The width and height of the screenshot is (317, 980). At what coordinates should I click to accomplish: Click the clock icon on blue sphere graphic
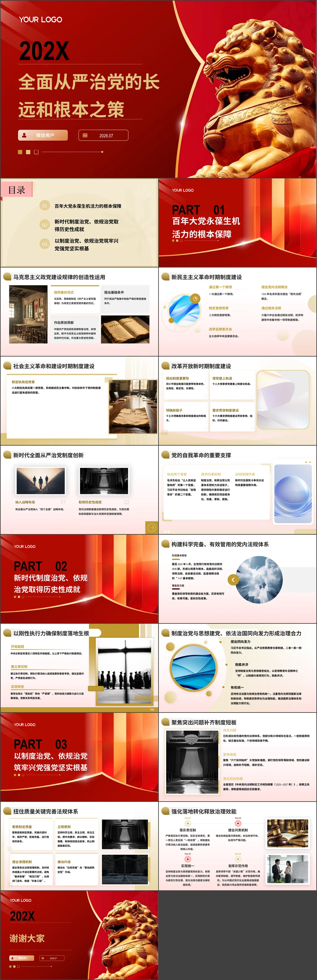195,299
